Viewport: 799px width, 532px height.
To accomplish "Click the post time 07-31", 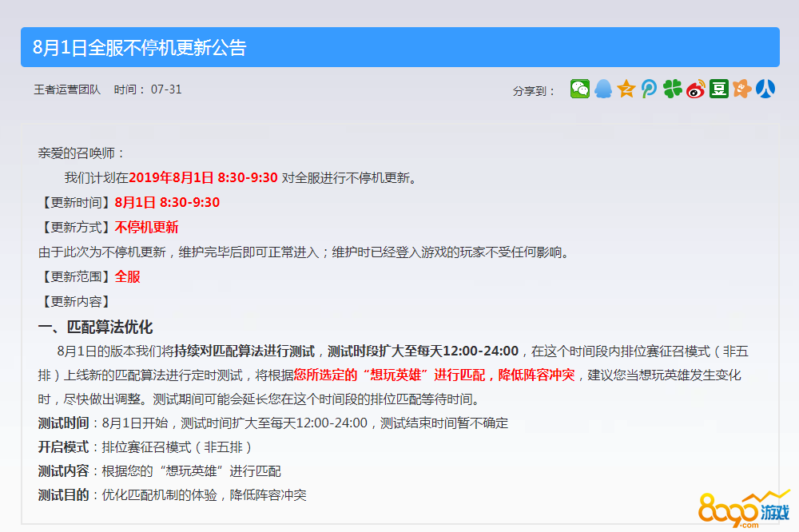I will click(166, 89).
